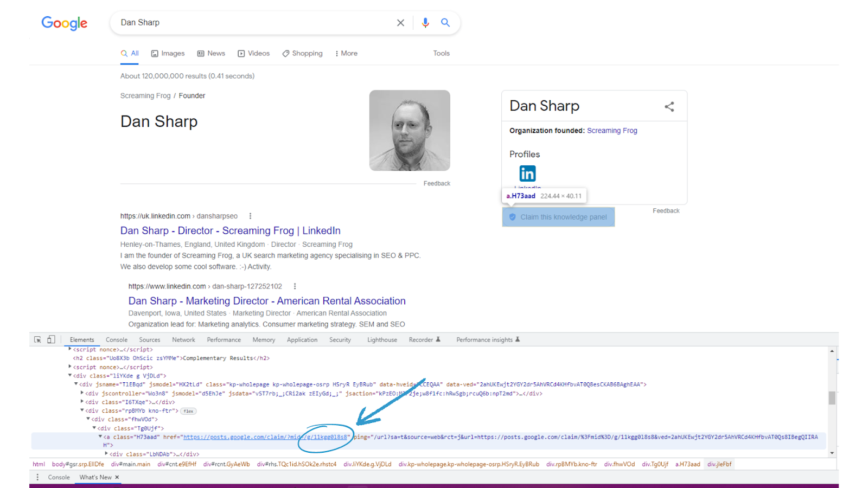Open Dan Sharp's portrait photo
This screenshot has height=488, width=868.
pos(410,131)
